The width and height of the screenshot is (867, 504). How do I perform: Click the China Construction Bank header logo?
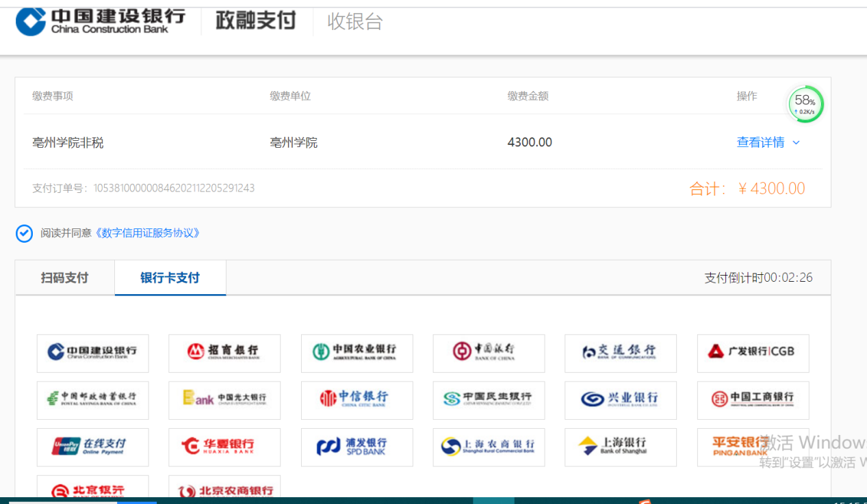pos(101,21)
